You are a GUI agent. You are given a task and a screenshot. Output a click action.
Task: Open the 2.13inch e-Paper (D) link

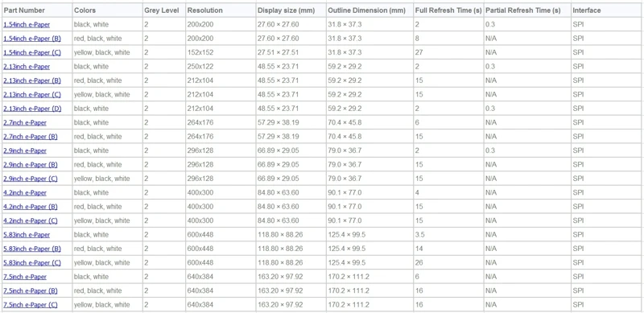tap(32, 109)
